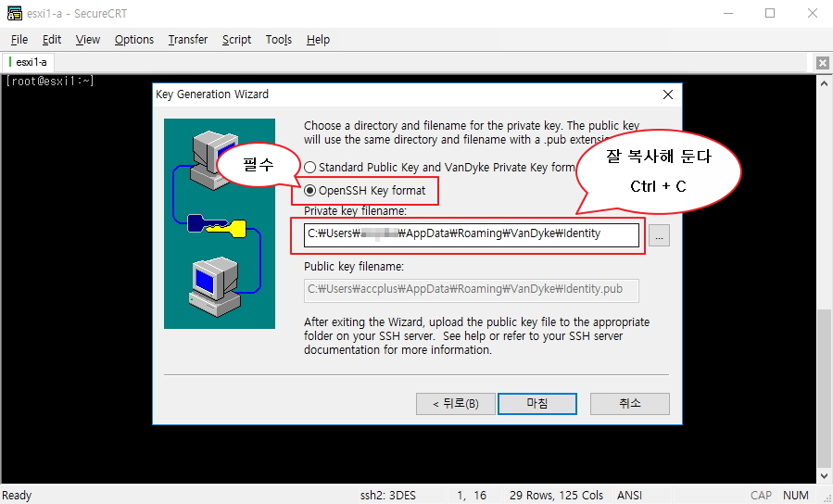The width and height of the screenshot is (833, 504).
Task: Click the SecureCRT app icon in title bar
Action: (x=14, y=13)
